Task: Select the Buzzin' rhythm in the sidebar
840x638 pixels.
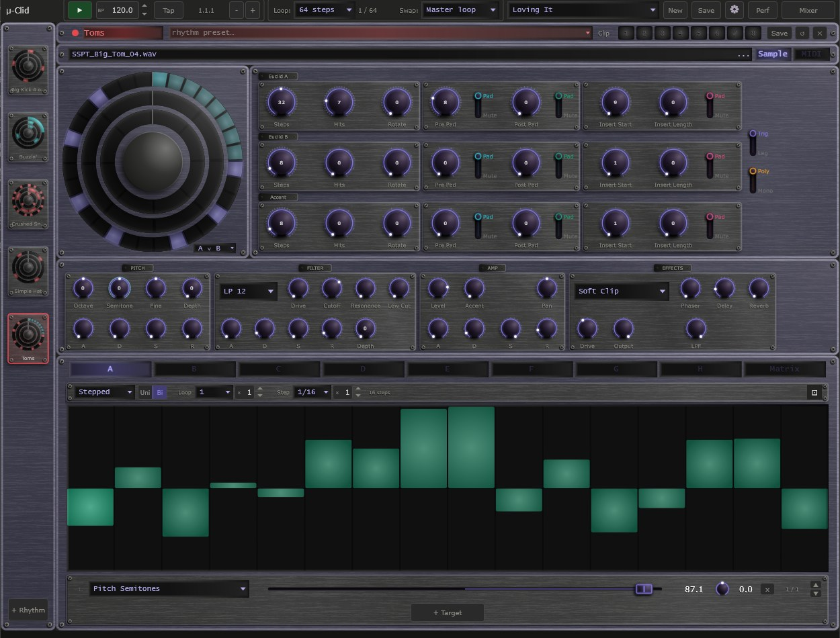Action: 28,137
